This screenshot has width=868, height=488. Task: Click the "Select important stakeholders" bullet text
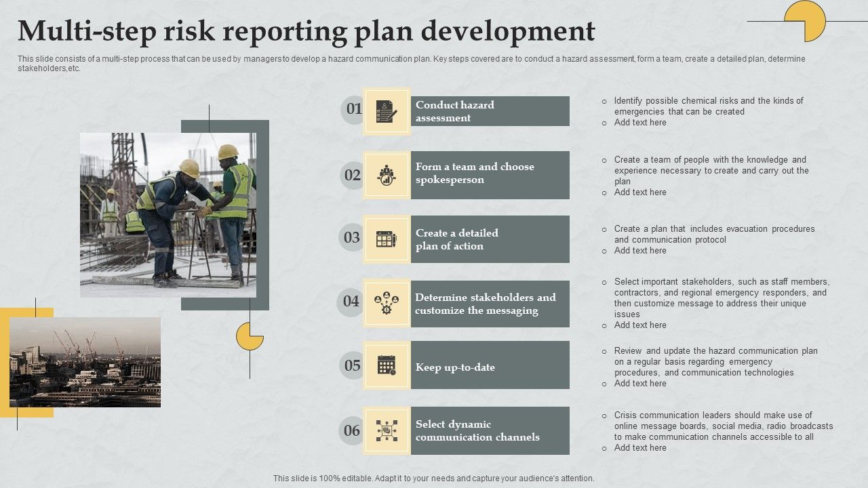[x=722, y=298]
